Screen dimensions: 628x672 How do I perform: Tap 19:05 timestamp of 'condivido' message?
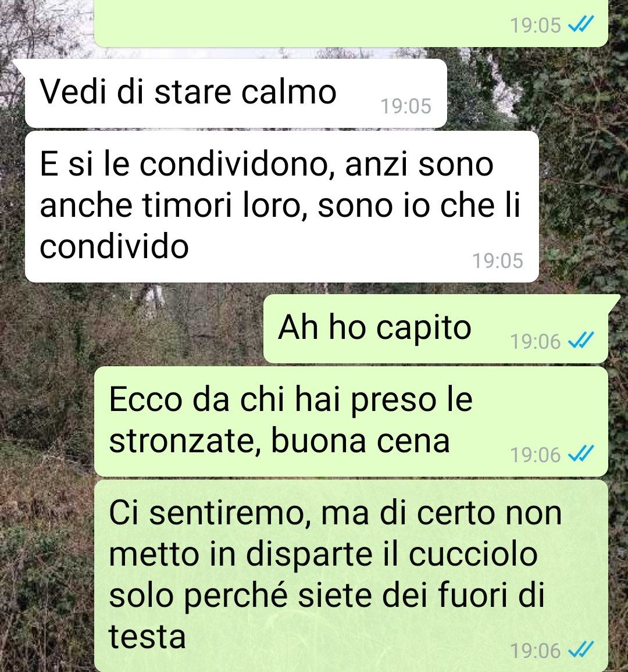(x=498, y=260)
